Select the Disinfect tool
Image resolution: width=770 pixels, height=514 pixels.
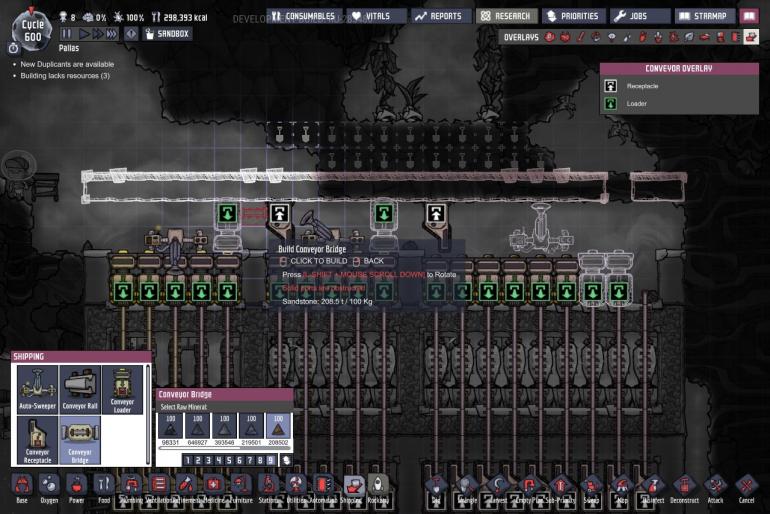(x=653, y=488)
